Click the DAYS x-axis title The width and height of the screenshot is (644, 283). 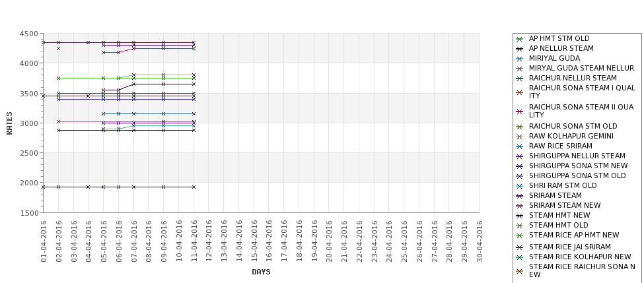tap(261, 272)
